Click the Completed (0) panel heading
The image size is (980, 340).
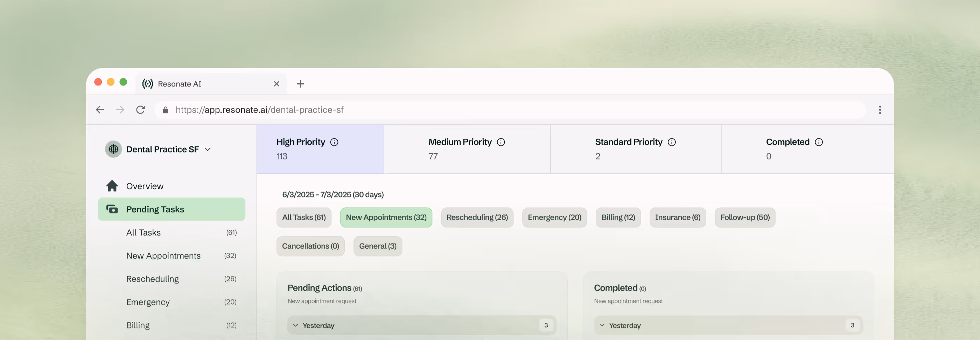click(x=620, y=288)
